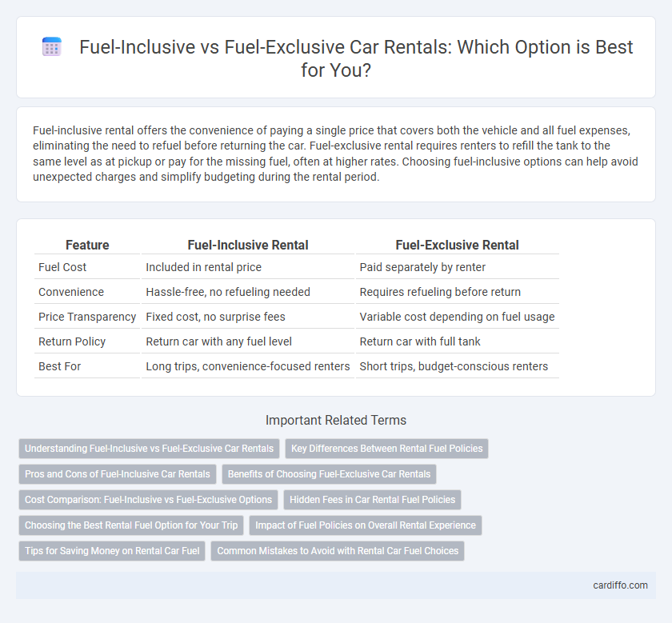672x623 pixels.
Task: Click the 'Paid separately by renter' cell
Action: point(457,267)
